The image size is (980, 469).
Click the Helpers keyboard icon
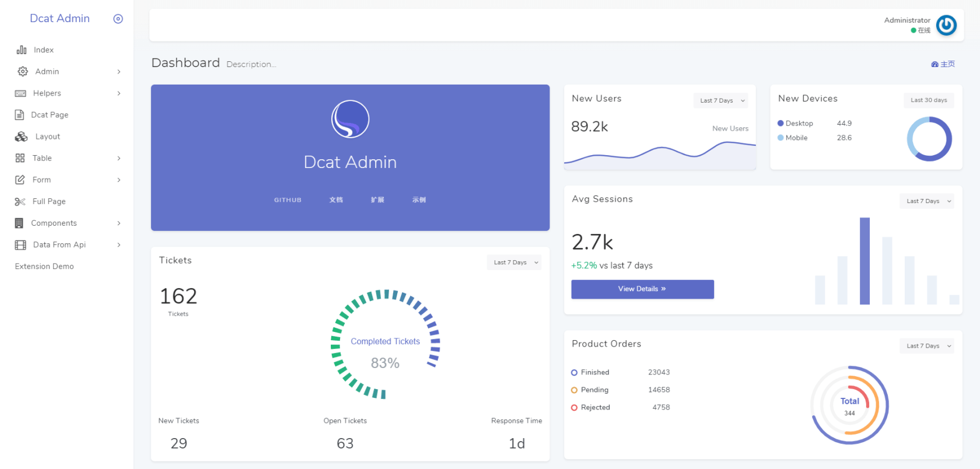pyautogui.click(x=20, y=93)
